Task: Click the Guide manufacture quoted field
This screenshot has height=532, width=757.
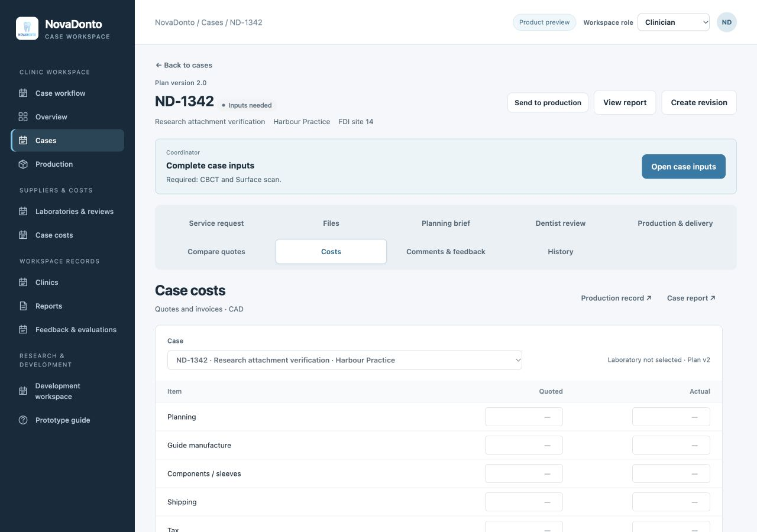Action: click(x=524, y=445)
